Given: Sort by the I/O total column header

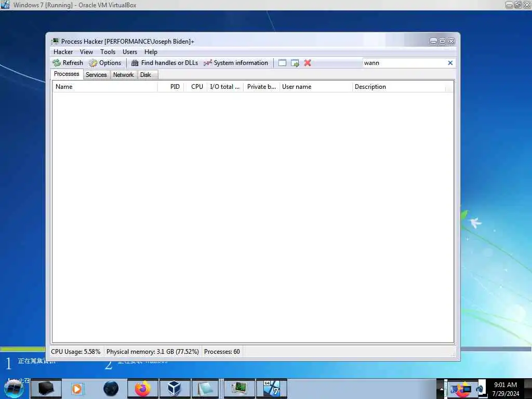Looking at the screenshot, I should pos(225,87).
